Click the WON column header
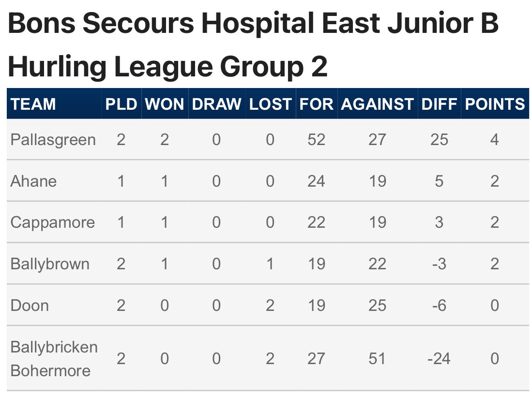532x411 pixels. [165, 103]
